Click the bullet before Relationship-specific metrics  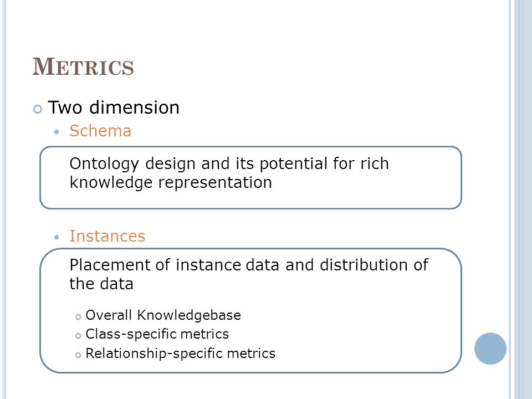coord(78,356)
